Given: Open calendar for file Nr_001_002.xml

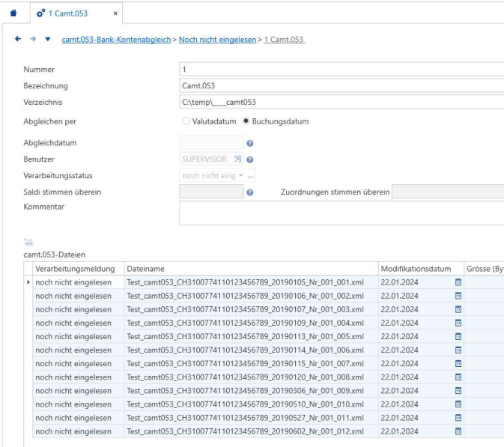Looking at the screenshot, I should click(x=458, y=296).
